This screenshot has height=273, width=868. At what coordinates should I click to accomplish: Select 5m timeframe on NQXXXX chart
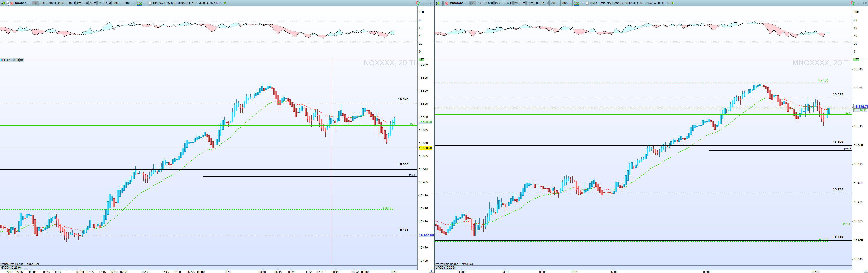pyautogui.click(x=86, y=3)
